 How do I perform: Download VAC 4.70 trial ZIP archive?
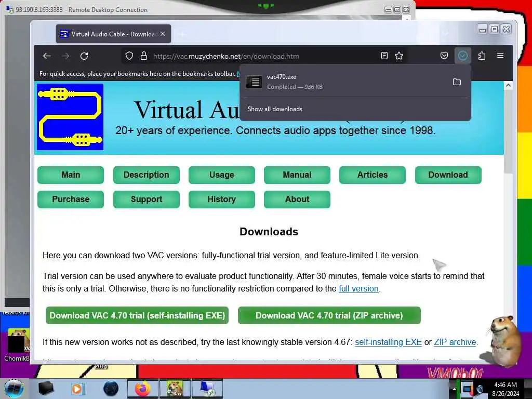[329, 315]
